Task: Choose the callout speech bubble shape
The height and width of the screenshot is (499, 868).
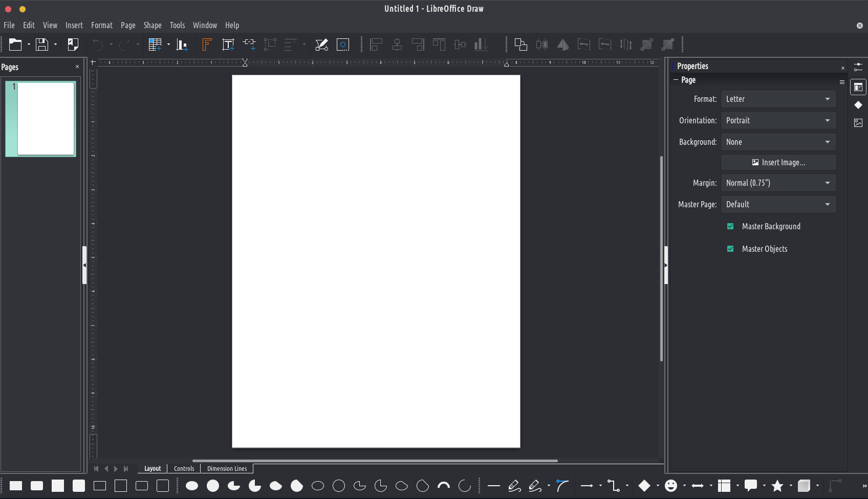Action: (x=750, y=486)
